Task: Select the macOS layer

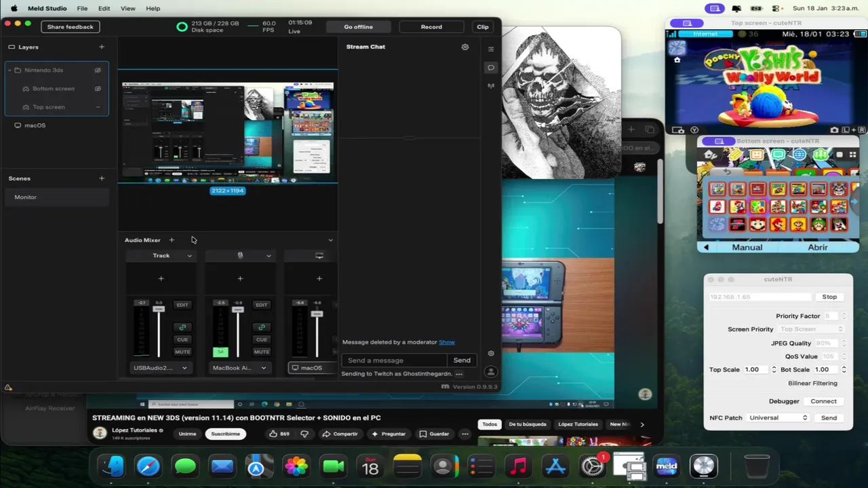Action: tap(56, 125)
